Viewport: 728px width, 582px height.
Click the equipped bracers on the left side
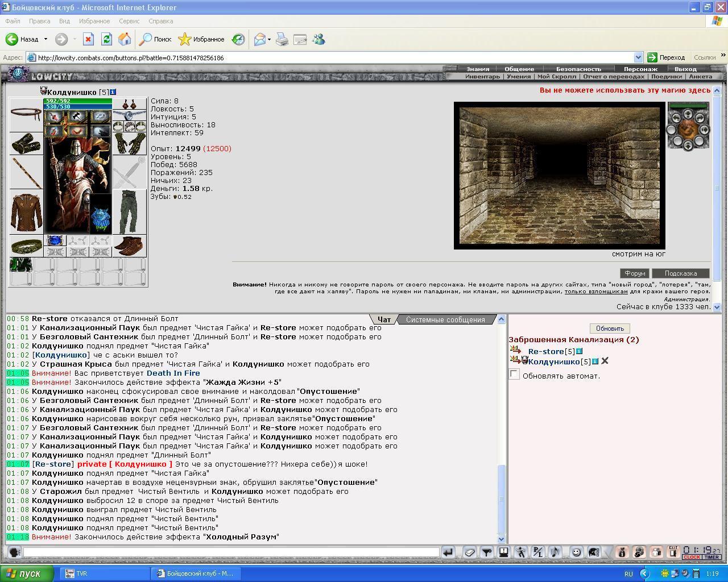point(26,144)
